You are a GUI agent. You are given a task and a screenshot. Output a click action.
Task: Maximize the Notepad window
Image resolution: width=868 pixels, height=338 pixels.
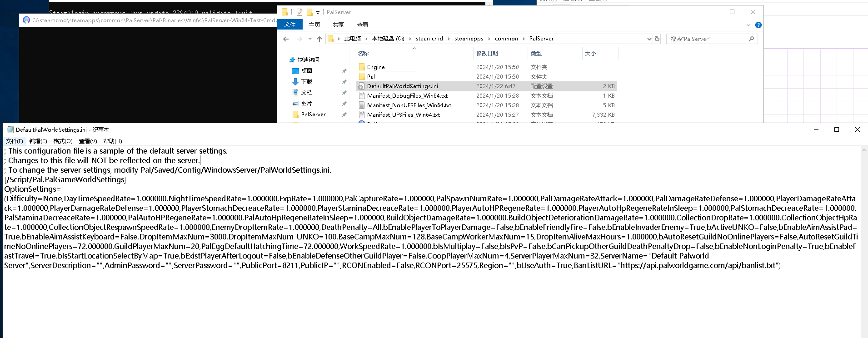(x=837, y=130)
